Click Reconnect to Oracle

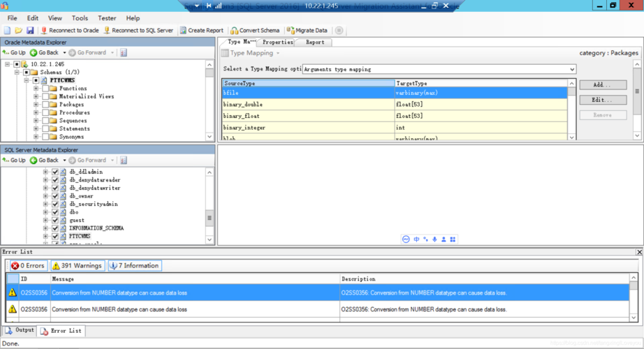pyautogui.click(x=69, y=31)
